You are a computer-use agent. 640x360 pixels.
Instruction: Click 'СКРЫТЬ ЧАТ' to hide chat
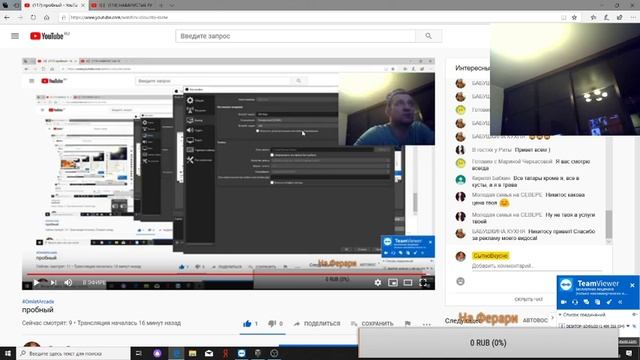point(529,300)
